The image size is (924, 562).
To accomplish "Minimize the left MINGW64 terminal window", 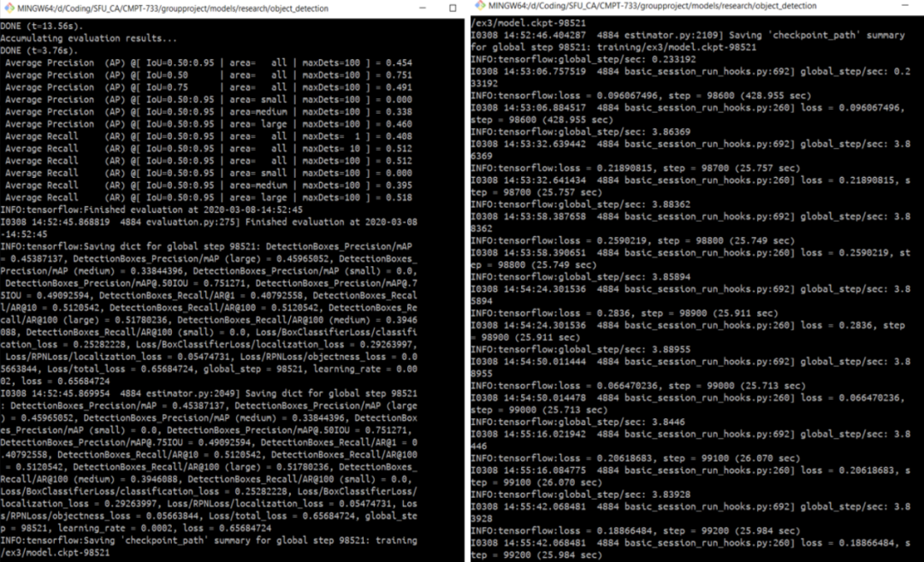I will [x=423, y=9].
